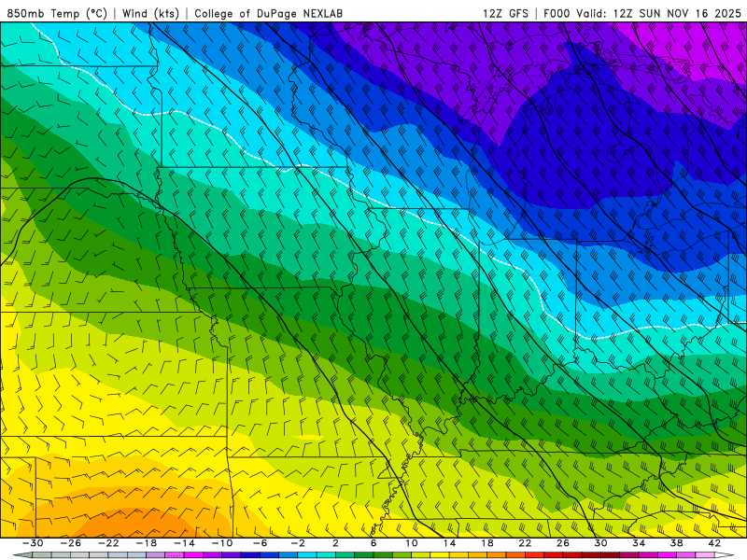Click the 6 value on the color scale
The width and height of the screenshot is (747, 560).
[x=373, y=543]
